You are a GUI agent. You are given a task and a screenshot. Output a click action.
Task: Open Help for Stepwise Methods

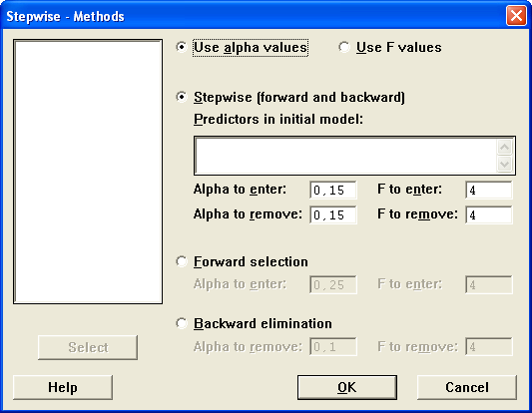click(x=63, y=387)
